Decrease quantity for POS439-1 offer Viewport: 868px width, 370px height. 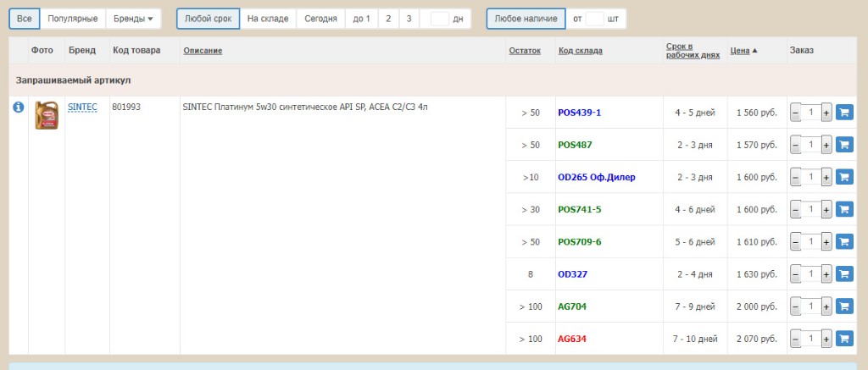(795, 113)
